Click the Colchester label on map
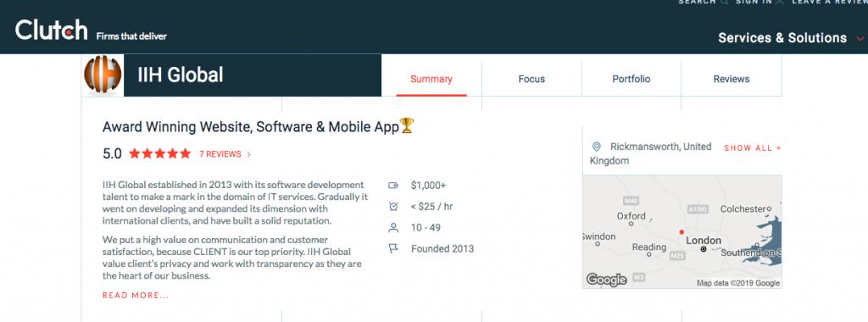The image size is (868, 322). point(743,209)
